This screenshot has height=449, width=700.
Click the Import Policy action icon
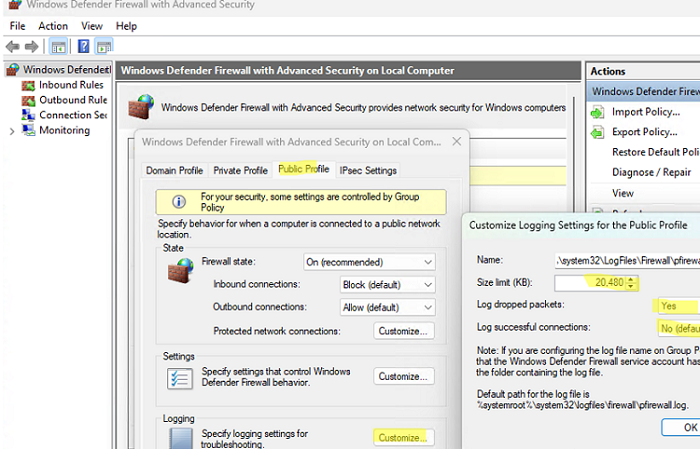point(598,112)
